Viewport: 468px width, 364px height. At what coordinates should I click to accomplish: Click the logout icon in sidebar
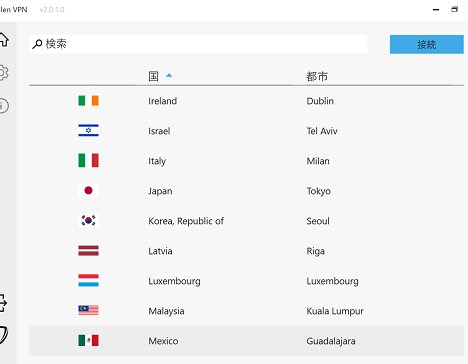point(3,303)
